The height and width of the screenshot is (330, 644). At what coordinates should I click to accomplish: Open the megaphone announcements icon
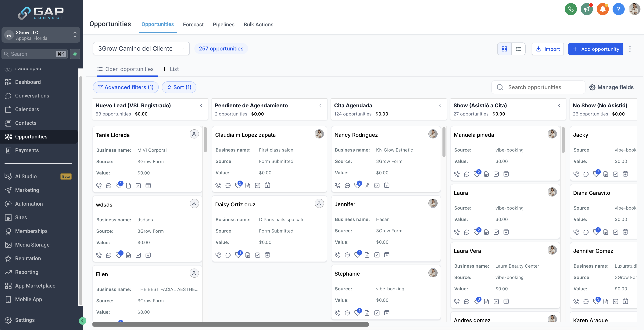(587, 9)
